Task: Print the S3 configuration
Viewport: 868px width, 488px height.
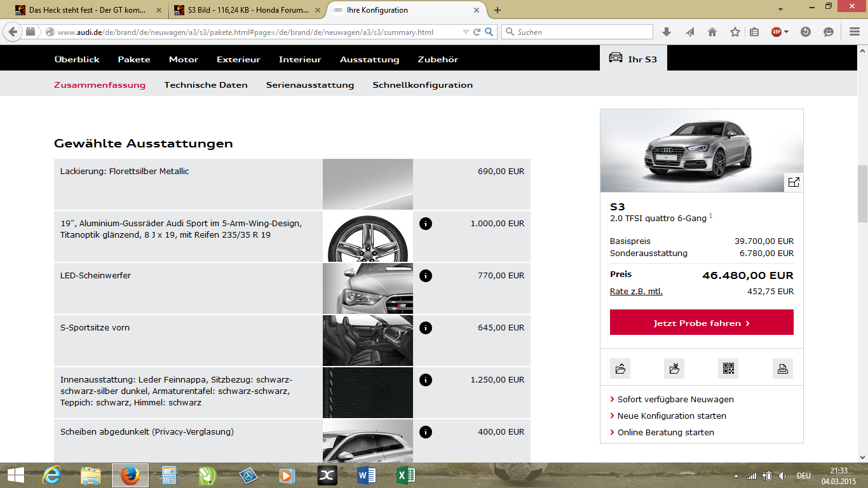Action: (782, 369)
